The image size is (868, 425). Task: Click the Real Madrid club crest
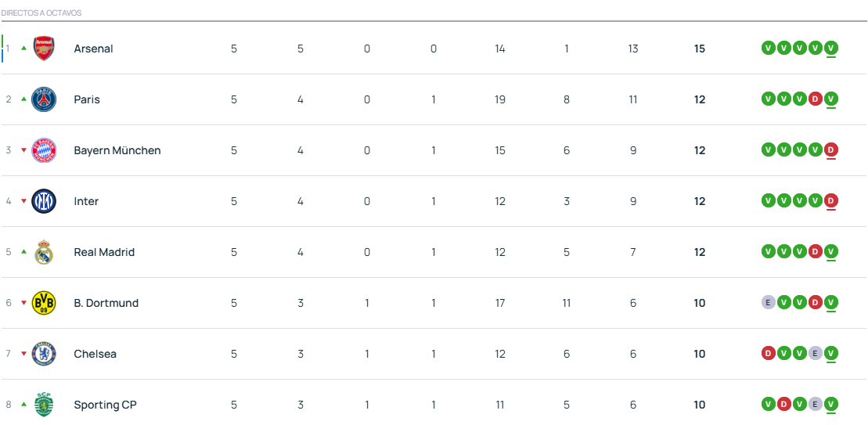pyautogui.click(x=44, y=252)
